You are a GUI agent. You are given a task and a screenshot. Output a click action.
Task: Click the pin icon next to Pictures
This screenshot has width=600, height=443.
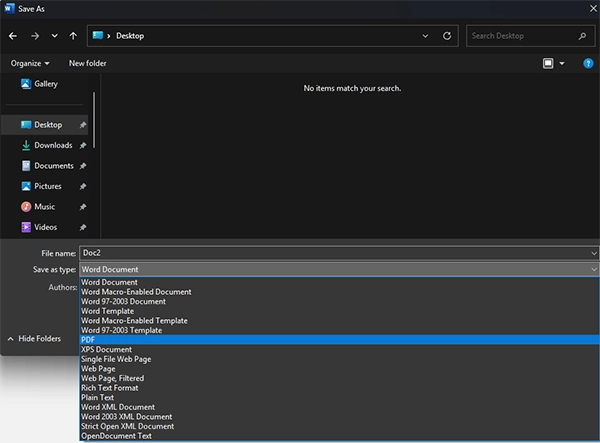coord(83,186)
